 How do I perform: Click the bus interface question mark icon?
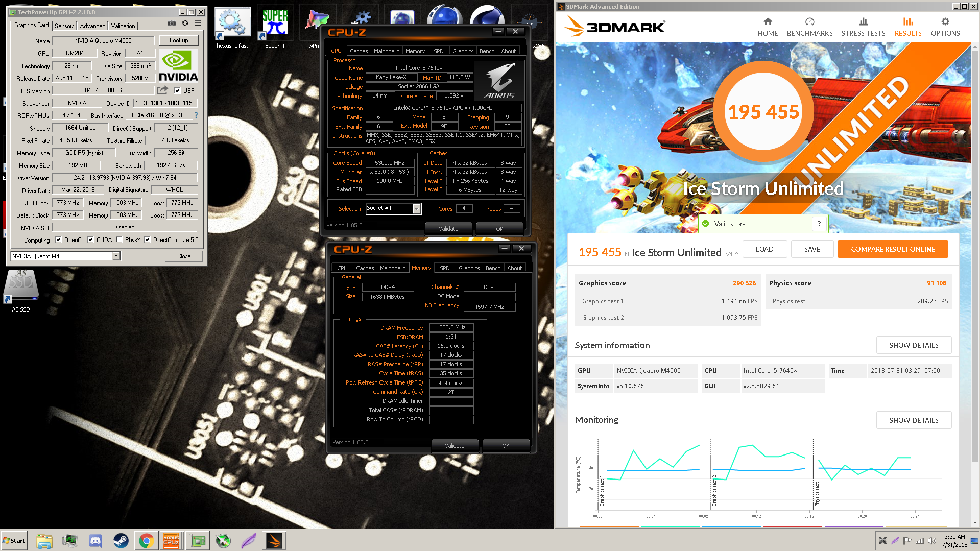pos(196,115)
